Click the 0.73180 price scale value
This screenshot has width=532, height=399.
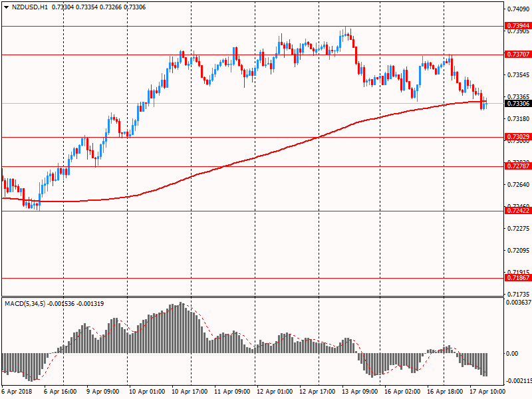point(518,119)
